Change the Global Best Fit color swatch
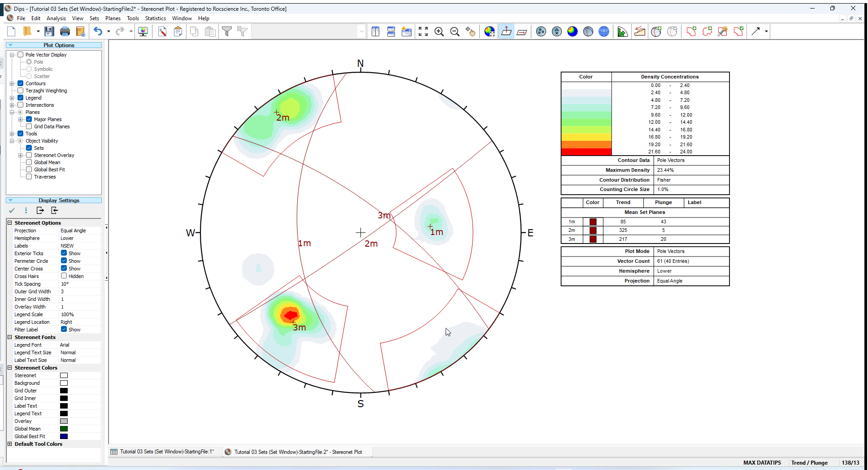This screenshot has width=868, height=470. click(x=64, y=436)
